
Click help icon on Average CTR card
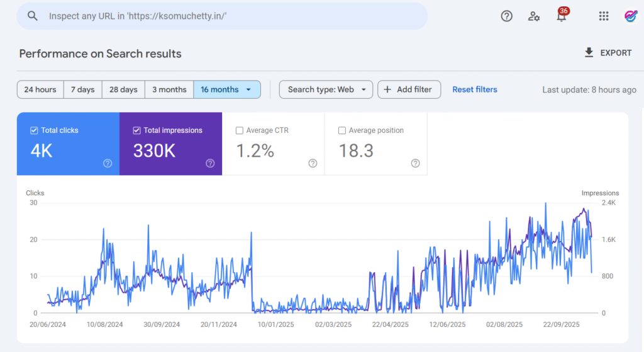coord(313,163)
